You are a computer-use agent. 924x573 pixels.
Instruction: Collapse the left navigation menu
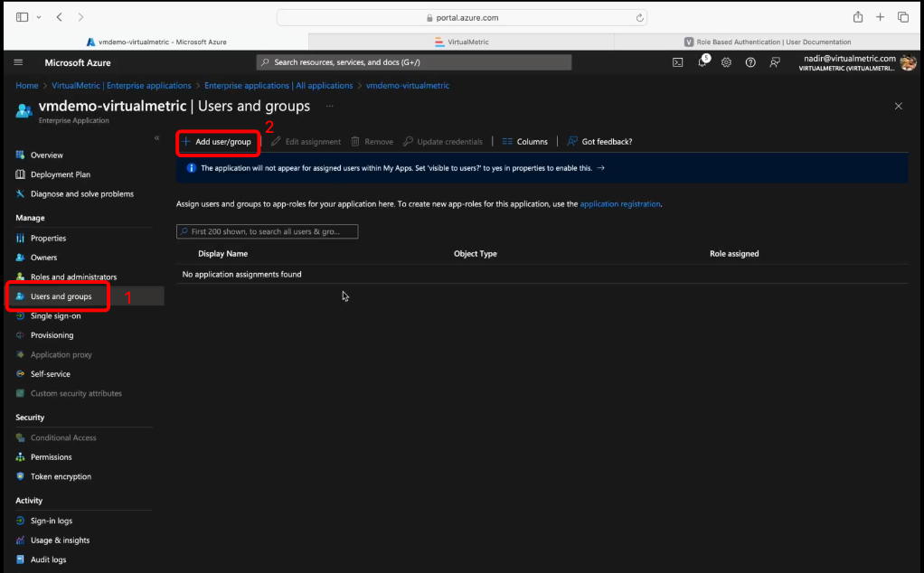pos(156,137)
